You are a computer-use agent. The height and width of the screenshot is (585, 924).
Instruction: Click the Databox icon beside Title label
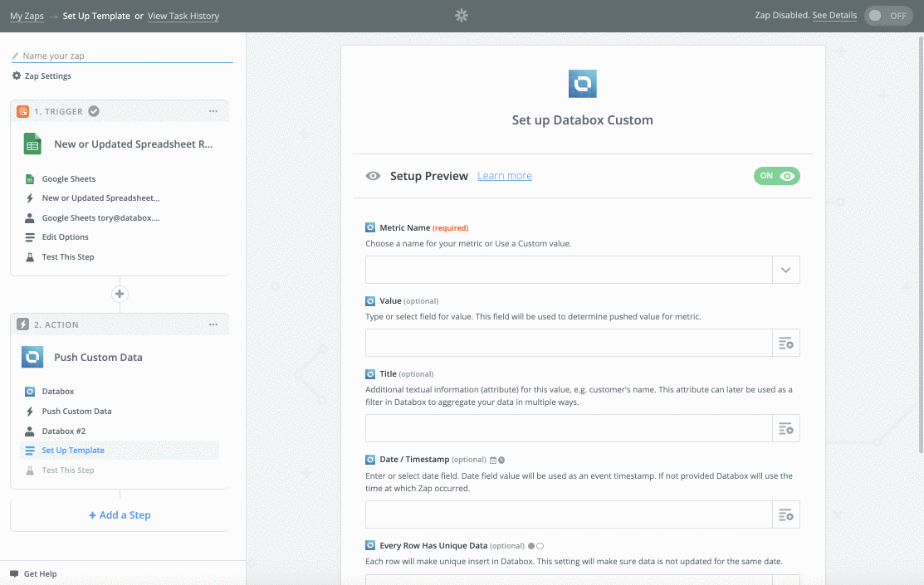point(370,374)
